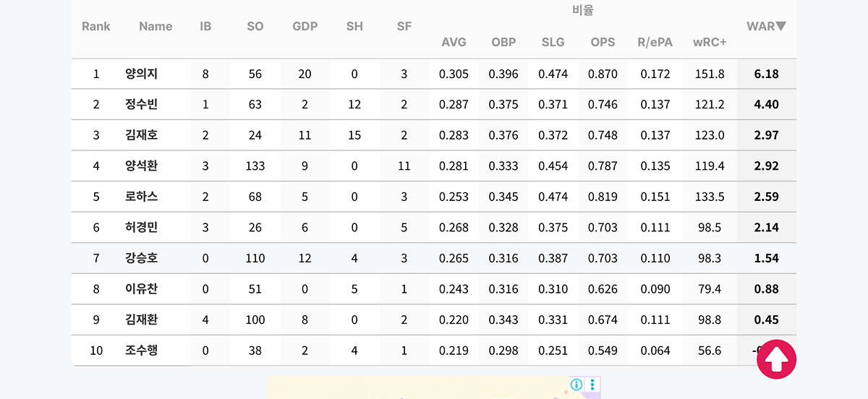Viewport: 868px width, 399px height.
Task: Open the ad info icon
Action: [576, 385]
